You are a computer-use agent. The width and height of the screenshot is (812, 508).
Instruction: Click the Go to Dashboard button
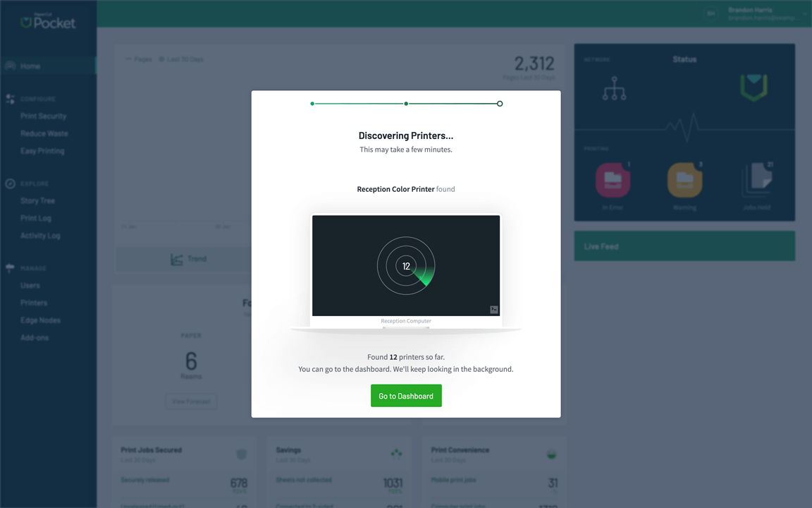coord(406,396)
